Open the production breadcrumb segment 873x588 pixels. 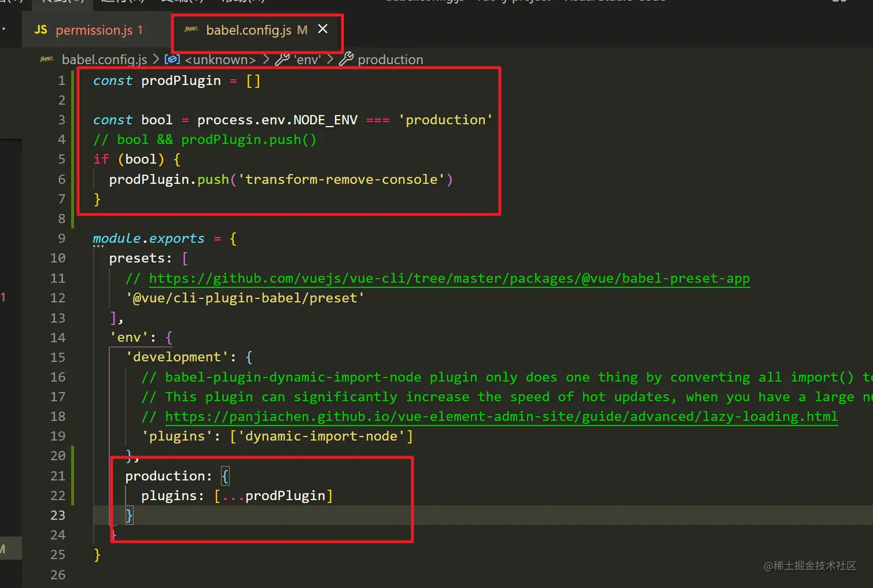391,60
